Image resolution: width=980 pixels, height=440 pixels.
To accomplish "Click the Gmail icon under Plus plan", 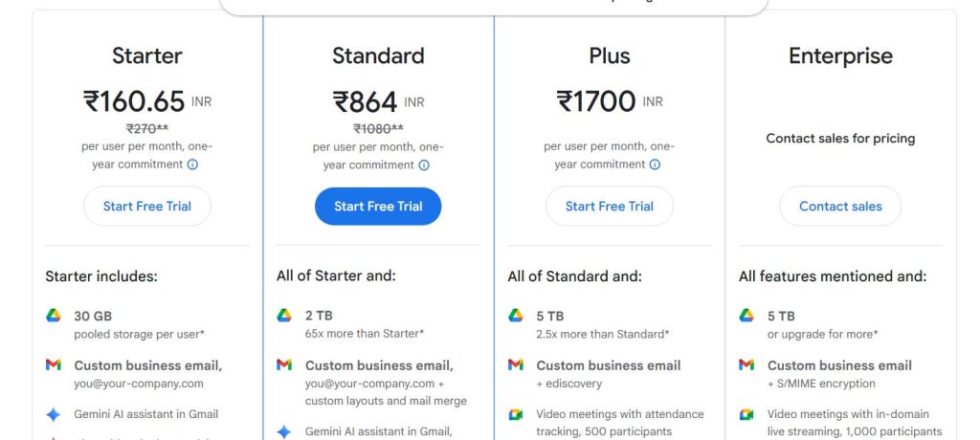I will pyautogui.click(x=515, y=365).
